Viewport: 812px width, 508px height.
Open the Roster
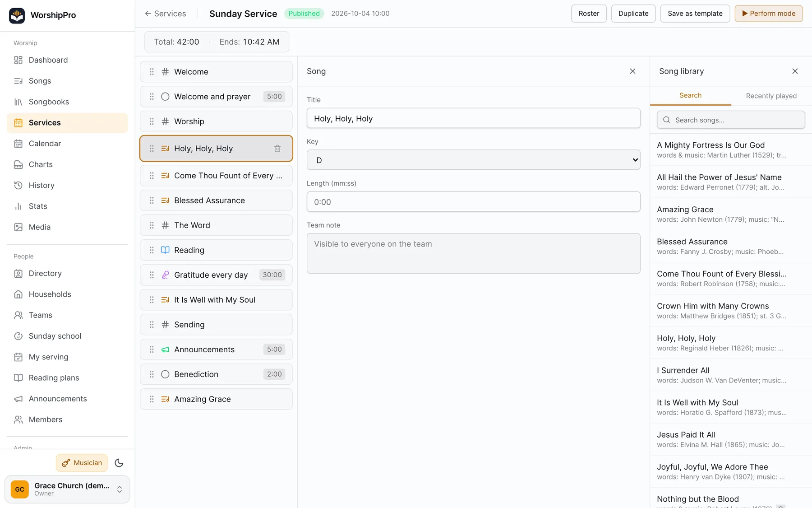tap(589, 14)
